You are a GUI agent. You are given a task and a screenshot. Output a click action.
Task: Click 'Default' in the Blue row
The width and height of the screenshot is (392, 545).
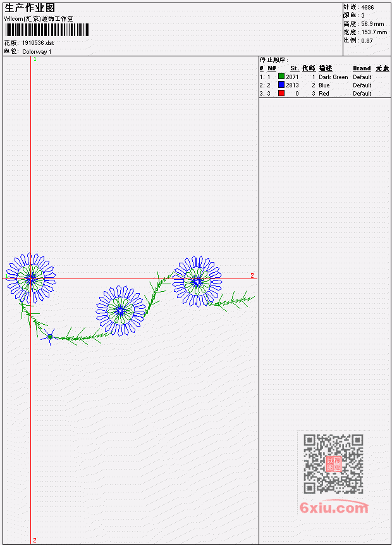tap(362, 85)
